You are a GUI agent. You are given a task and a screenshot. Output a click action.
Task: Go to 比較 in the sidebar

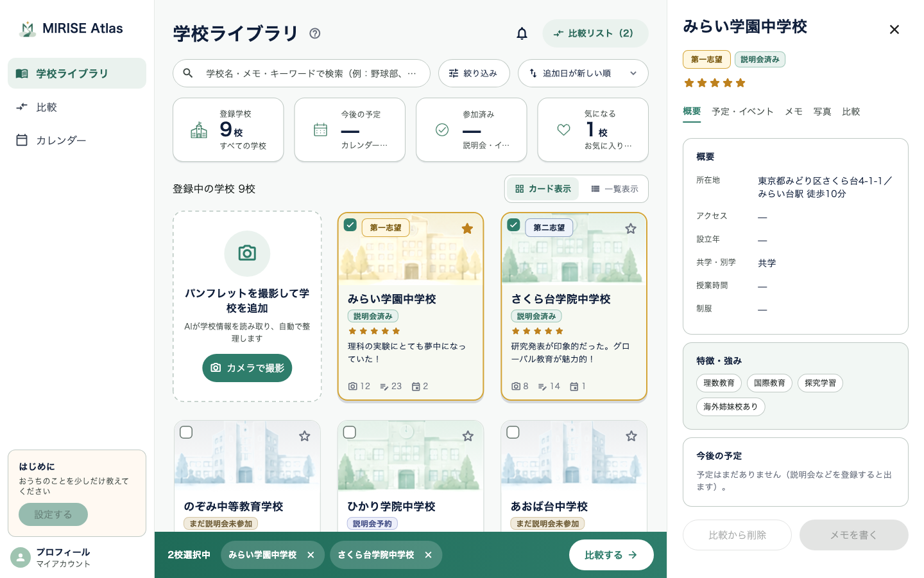[x=77, y=107]
